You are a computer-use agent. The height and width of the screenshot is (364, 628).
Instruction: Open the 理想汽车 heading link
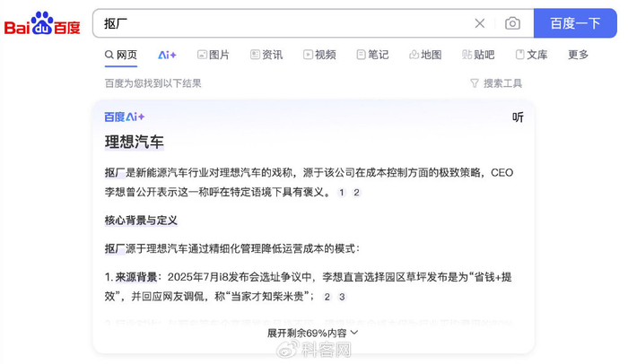pos(135,143)
